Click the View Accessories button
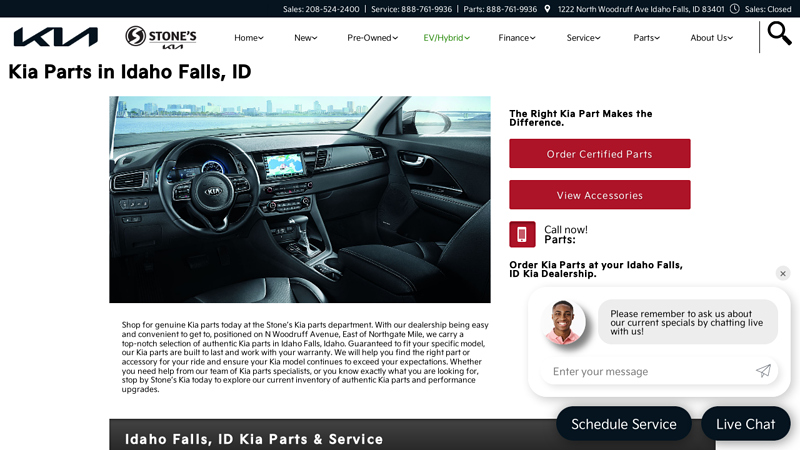This screenshot has width=800, height=450. 599,195
